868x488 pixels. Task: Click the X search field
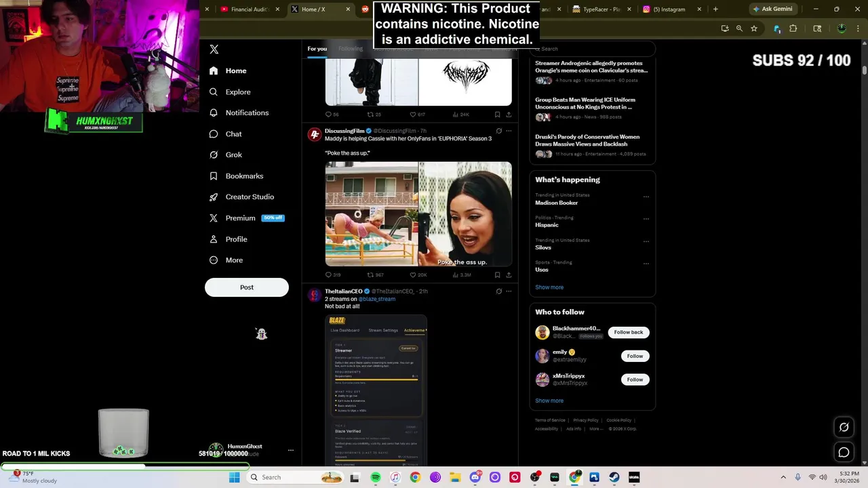[593, 49]
